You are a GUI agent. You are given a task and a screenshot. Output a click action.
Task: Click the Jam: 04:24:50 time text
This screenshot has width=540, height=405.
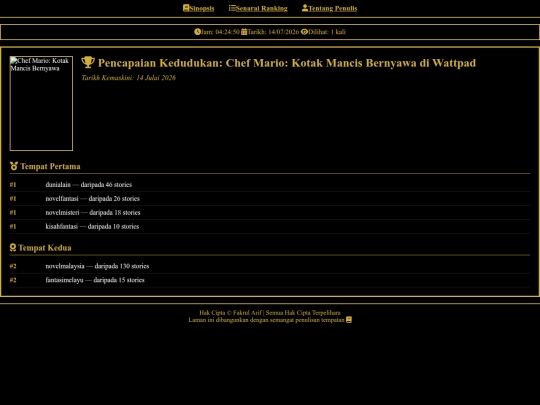tap(220, 32)
